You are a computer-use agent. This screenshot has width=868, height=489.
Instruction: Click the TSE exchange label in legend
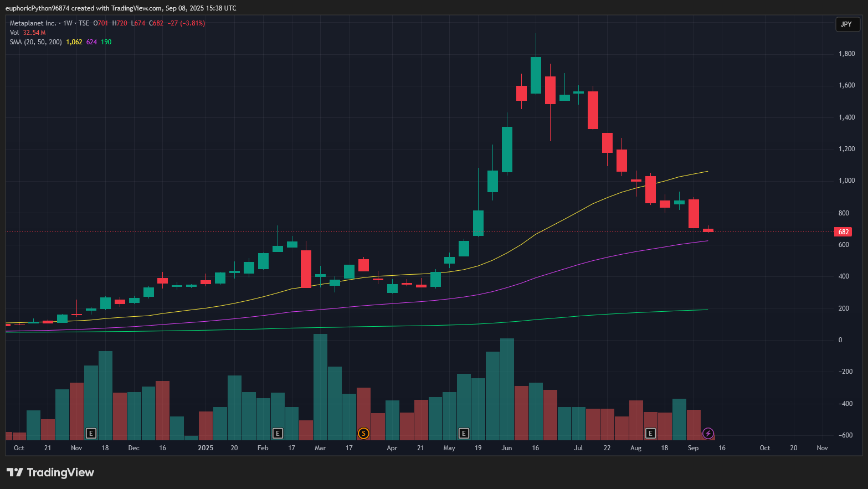coord(84,23)
